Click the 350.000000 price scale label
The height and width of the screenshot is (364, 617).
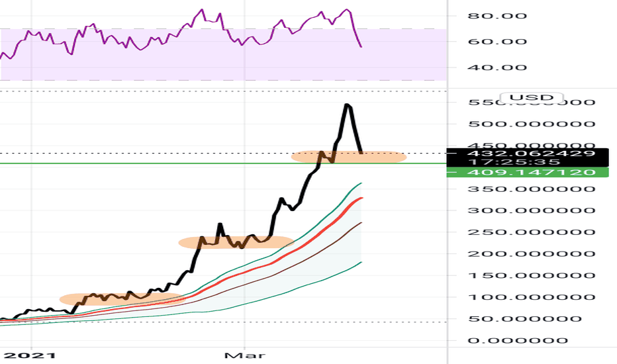tap(531, 189)
